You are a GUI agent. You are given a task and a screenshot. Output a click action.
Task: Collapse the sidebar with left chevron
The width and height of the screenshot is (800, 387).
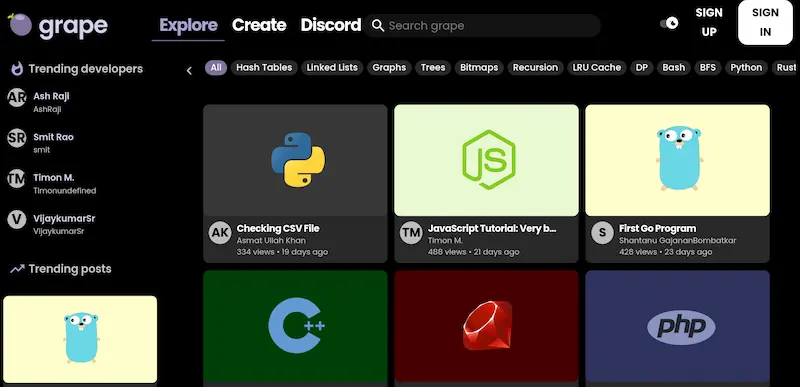189,71
